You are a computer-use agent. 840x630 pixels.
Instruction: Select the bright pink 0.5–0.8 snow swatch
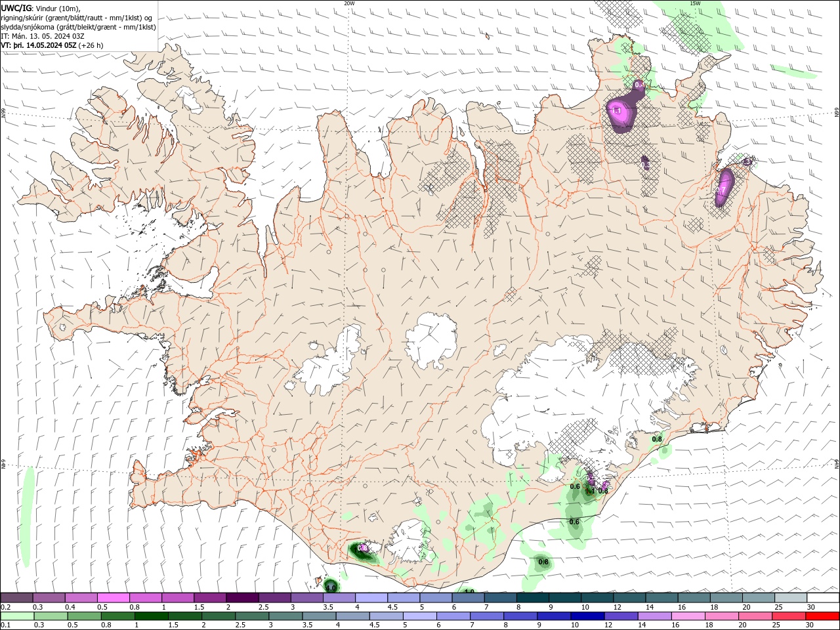(x=114, y=598)
